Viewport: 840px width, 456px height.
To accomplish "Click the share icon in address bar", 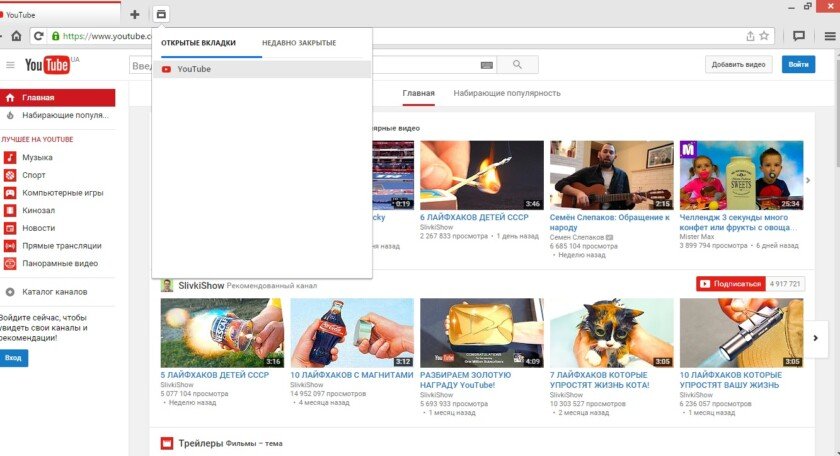I will [750, 36].
